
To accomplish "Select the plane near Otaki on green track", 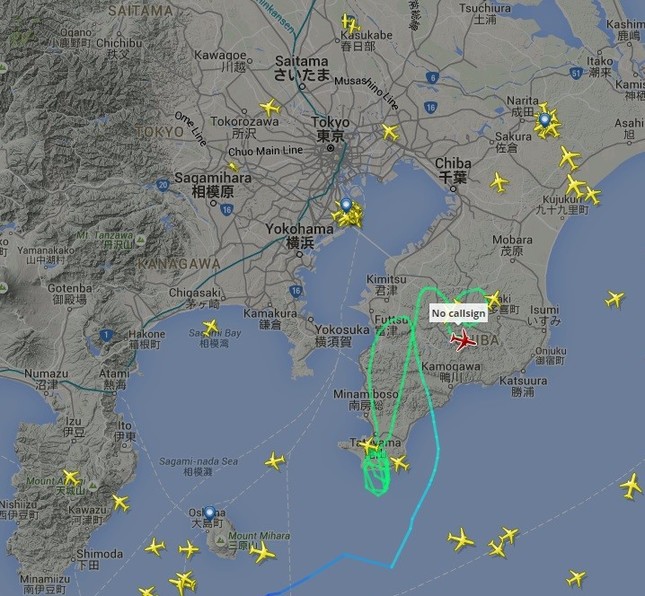I will 493,299.
